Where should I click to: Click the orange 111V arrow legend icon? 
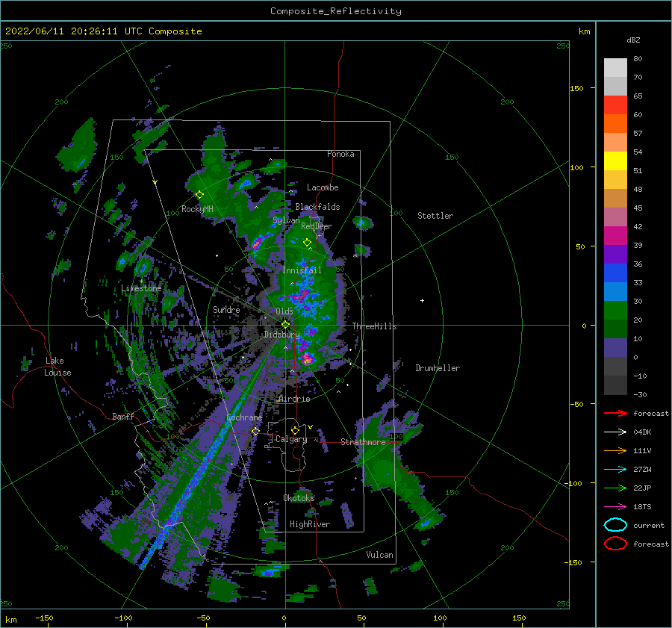(615, 450)
